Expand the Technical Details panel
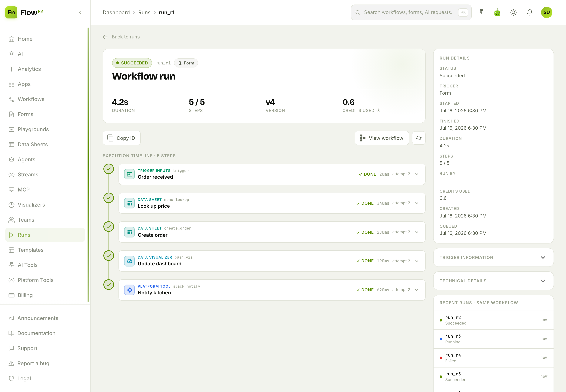This screenshot has width=566, height=392. point(493,281)
